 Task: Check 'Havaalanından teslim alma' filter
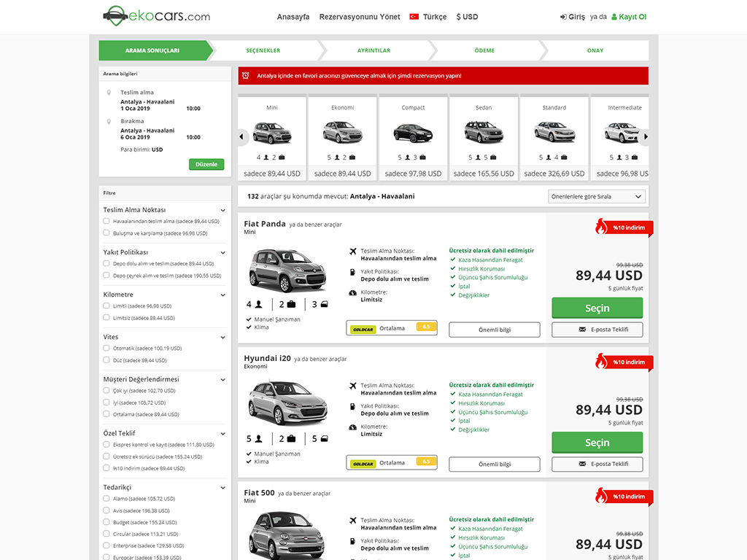click(x=107, y=221)
